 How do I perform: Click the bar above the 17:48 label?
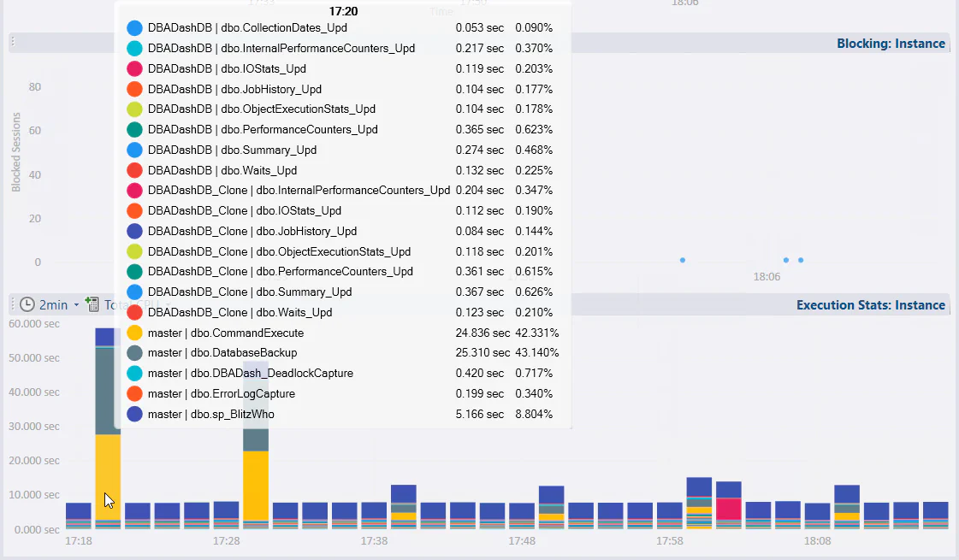(x=522, y=516)
